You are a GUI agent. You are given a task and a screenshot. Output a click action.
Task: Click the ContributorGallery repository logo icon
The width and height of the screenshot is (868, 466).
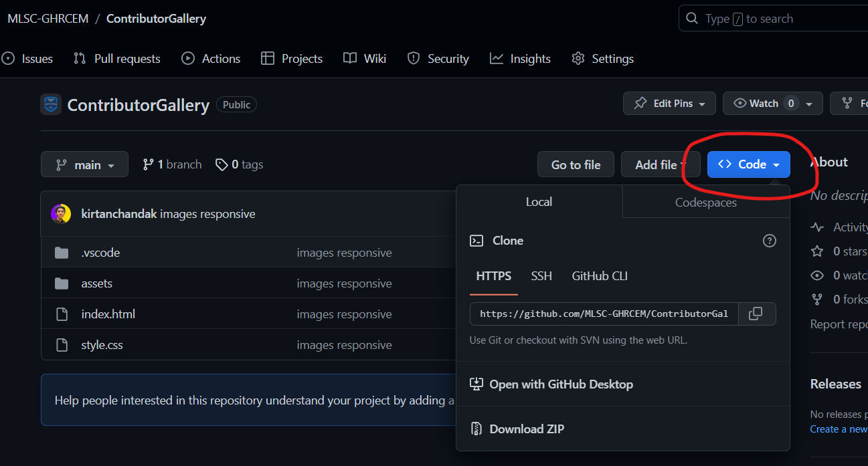(51, 105)
